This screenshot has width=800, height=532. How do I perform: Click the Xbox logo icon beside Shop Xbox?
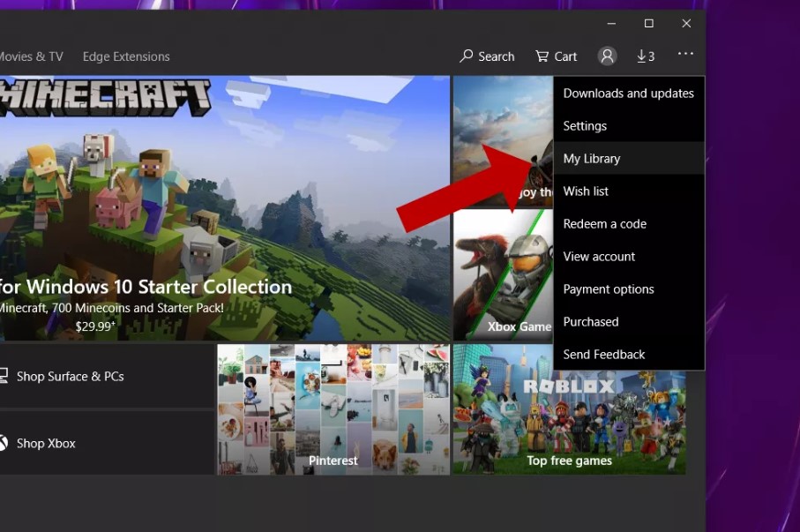pos(3,443)
